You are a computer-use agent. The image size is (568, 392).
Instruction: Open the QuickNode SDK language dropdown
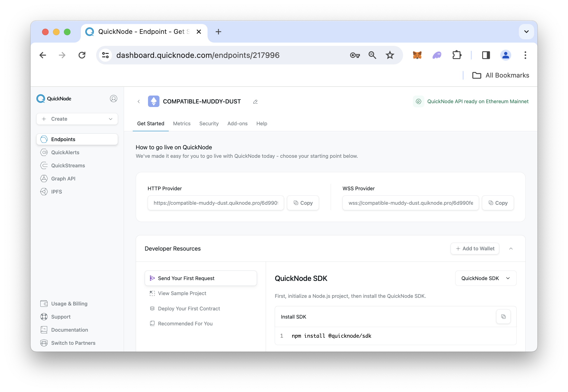(x=486, y=278)
